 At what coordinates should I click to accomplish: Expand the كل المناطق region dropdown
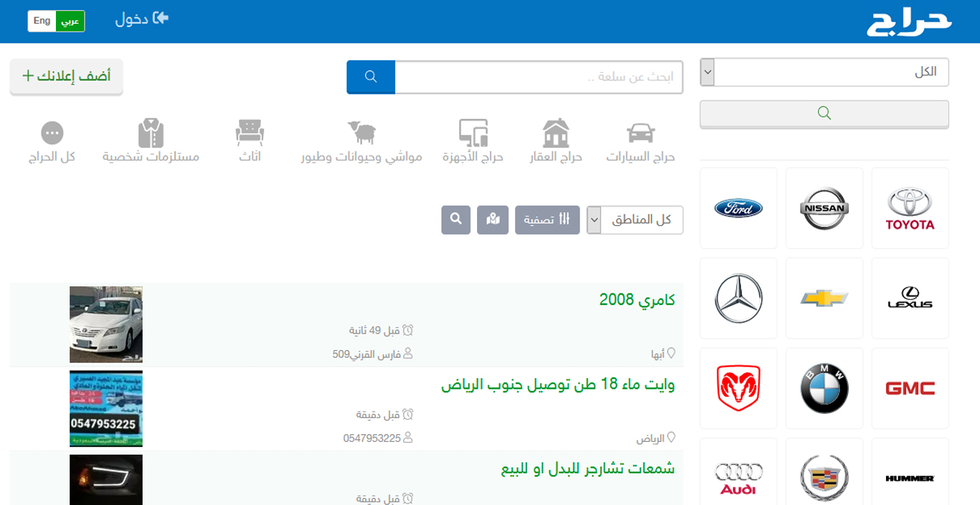[x=635, y=220]
